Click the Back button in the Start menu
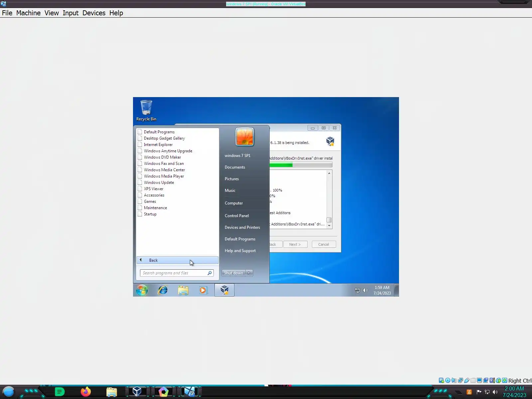The height and width of the screenshot is (399, 532). 178,260
